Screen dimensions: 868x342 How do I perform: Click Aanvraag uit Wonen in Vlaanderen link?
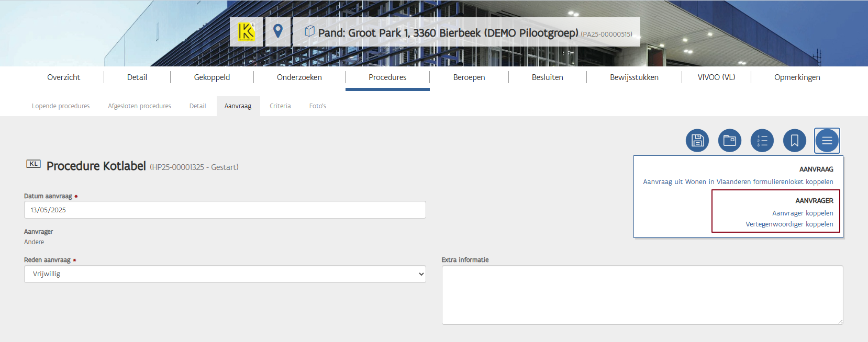(738, 182)
